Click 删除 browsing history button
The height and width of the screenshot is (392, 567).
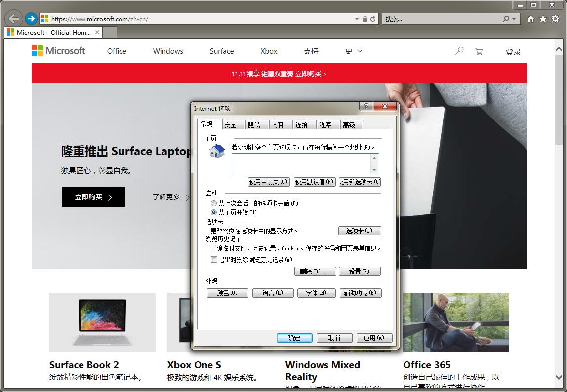coord(315,271)
